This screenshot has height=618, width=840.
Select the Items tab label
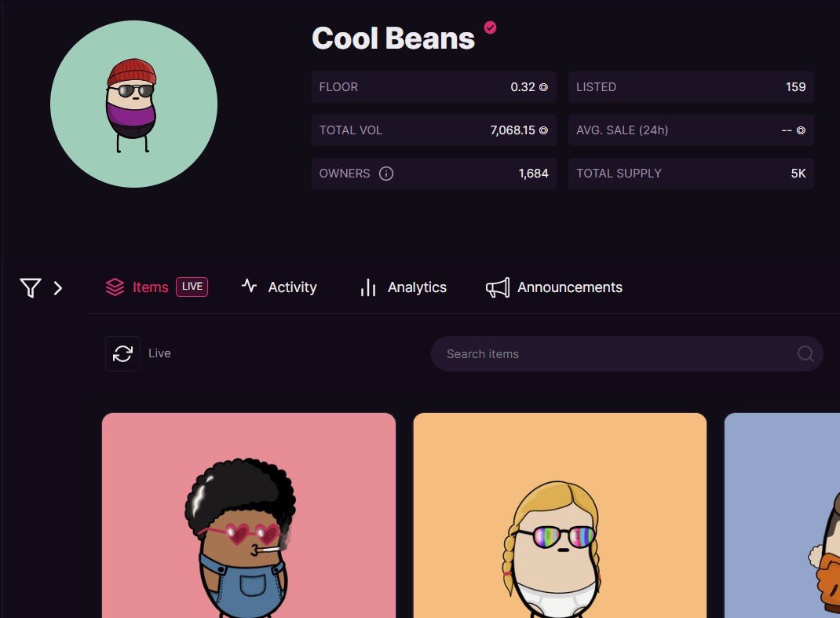[151, 287]
